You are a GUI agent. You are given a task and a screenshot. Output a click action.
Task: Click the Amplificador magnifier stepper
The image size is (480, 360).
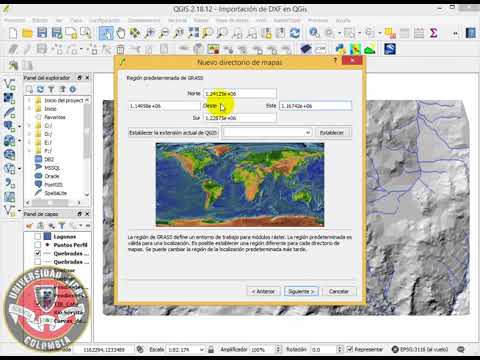[x=278, y=349]
